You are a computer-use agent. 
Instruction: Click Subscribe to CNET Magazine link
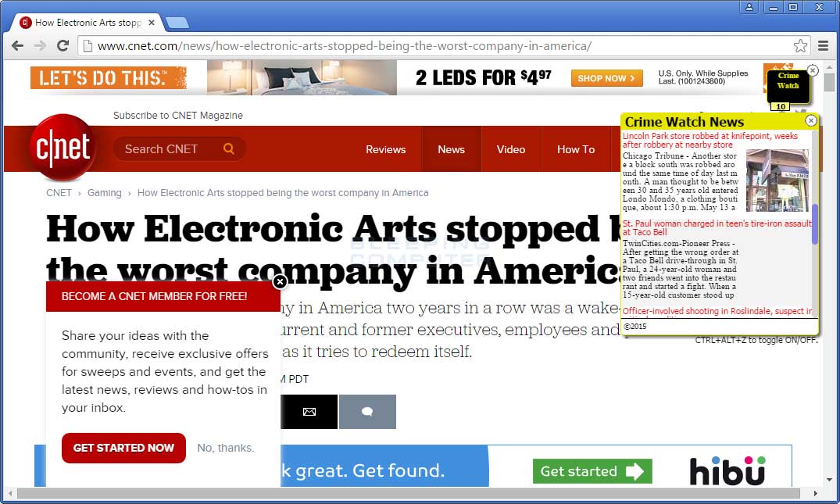pos(178,115)
